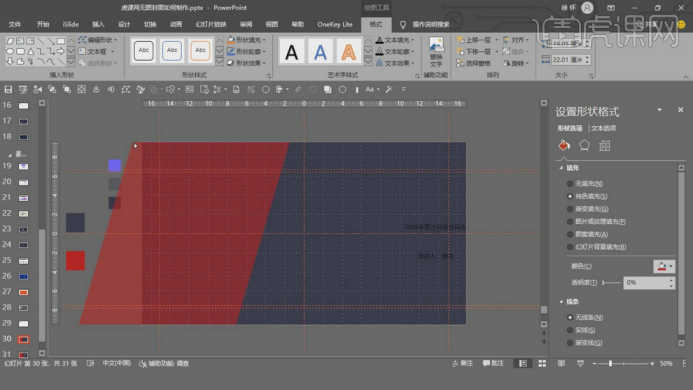Image resolution: width=693 pixels, height=390 pixels.
Task: Select Picture or Texture Fill (图片或纹理填充)
Action: [x=596, y=222]
